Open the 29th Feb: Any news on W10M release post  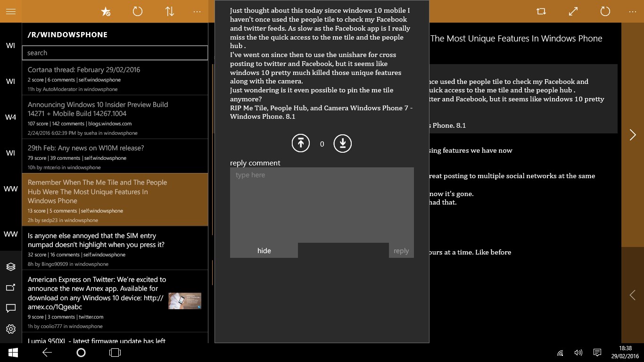(x=115, y=156)
